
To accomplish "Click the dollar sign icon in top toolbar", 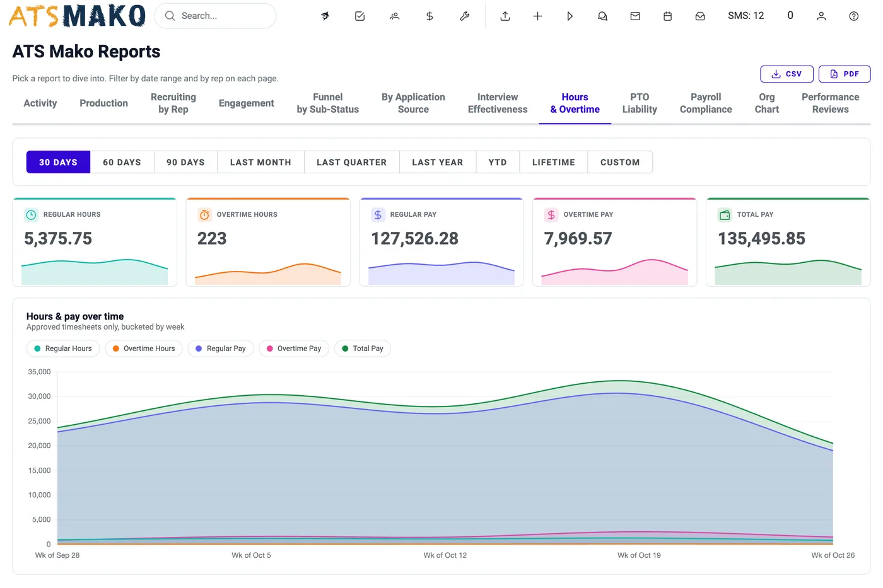I will pyautogui.click(x=430, y=16).
